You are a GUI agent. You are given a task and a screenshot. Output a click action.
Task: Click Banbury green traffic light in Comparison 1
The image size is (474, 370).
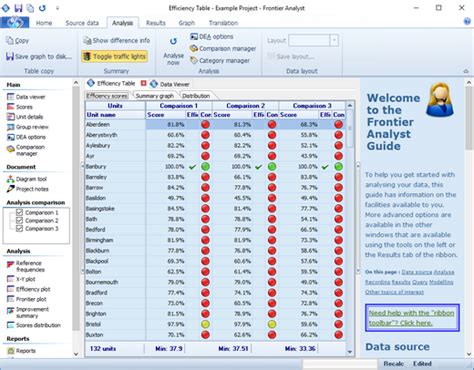coord(205,166)
